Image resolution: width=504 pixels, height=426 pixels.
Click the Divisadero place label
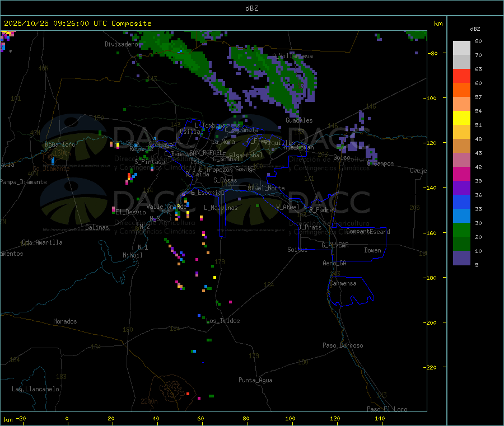pos(121,44)
